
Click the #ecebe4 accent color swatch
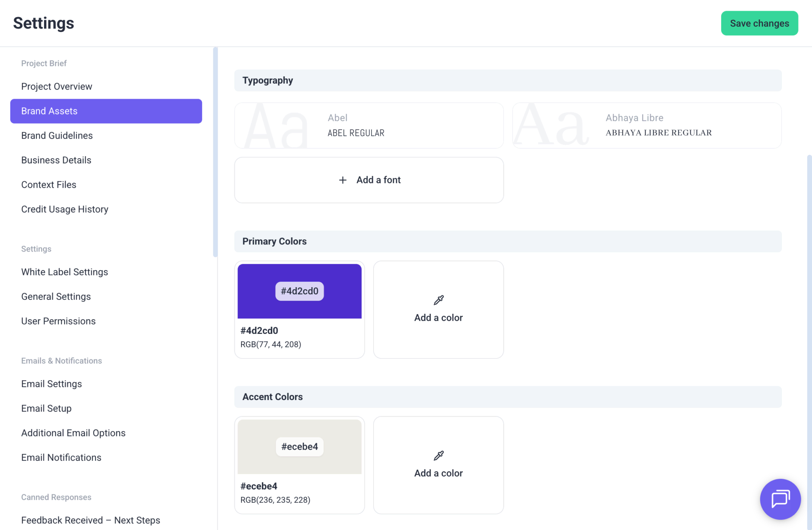299,446
